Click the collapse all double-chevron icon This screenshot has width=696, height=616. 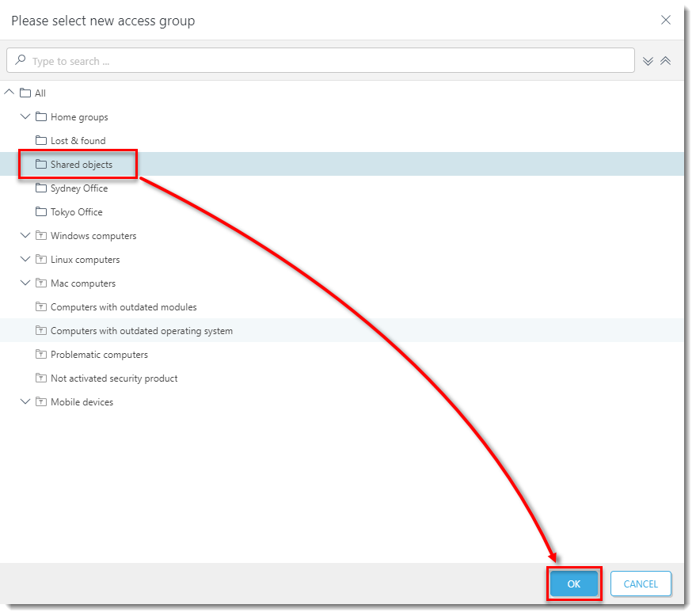(x=666, y=61)
